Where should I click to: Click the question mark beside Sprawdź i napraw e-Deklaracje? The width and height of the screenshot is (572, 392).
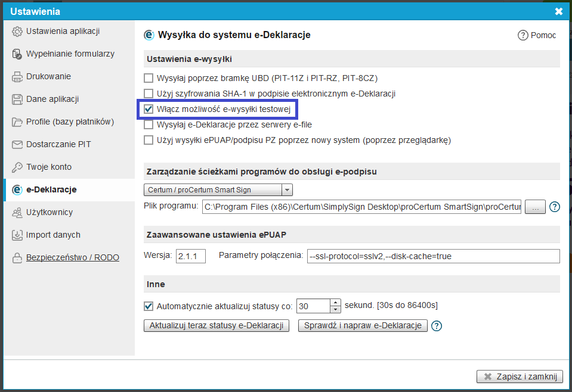(437, 326)
